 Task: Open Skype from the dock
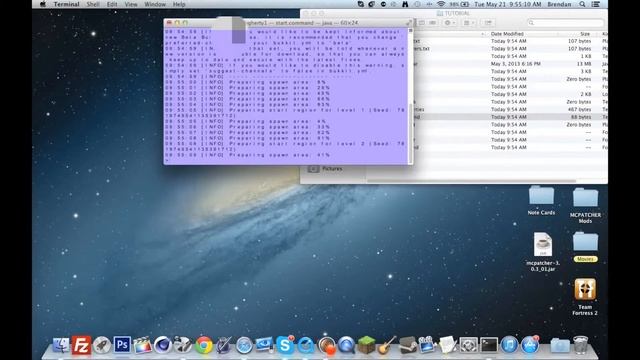pos(285,345)
